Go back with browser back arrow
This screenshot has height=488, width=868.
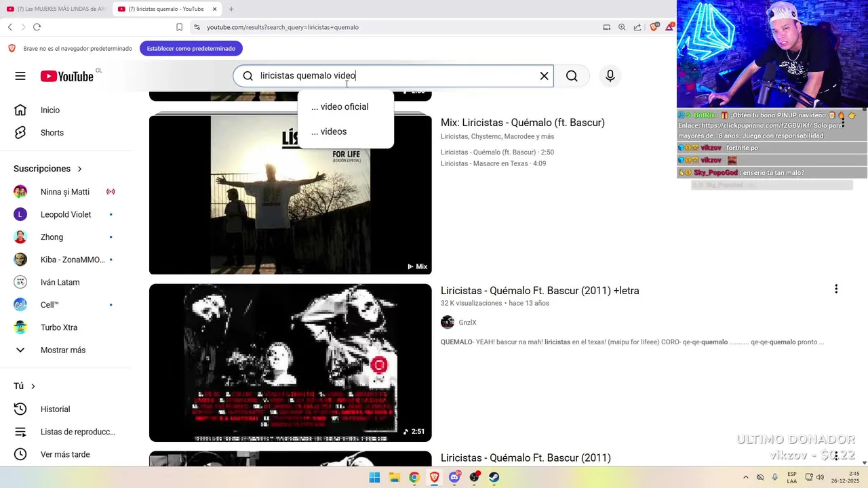click(10, 27)
